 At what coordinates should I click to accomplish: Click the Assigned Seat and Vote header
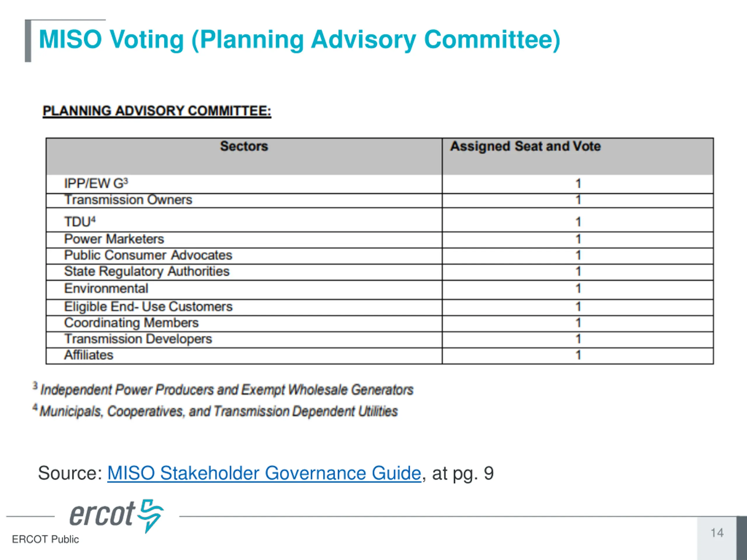pos(578,156)
